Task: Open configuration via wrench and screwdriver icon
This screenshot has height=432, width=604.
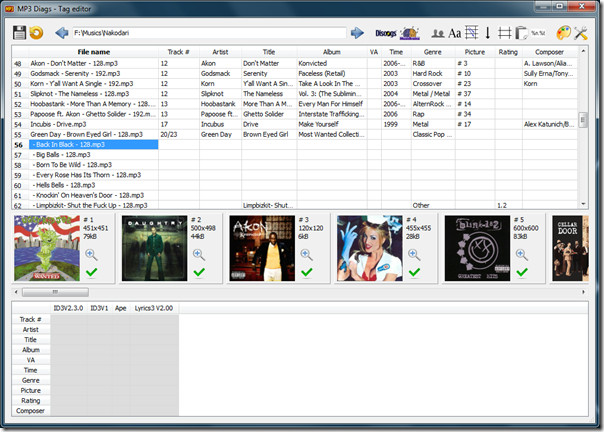Action: click(x=581, y=33)
